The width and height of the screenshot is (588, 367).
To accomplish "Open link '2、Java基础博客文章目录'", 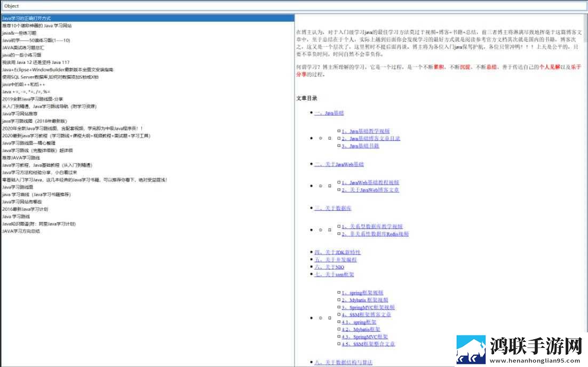I will pyautogui.click(x=371, y=138).
